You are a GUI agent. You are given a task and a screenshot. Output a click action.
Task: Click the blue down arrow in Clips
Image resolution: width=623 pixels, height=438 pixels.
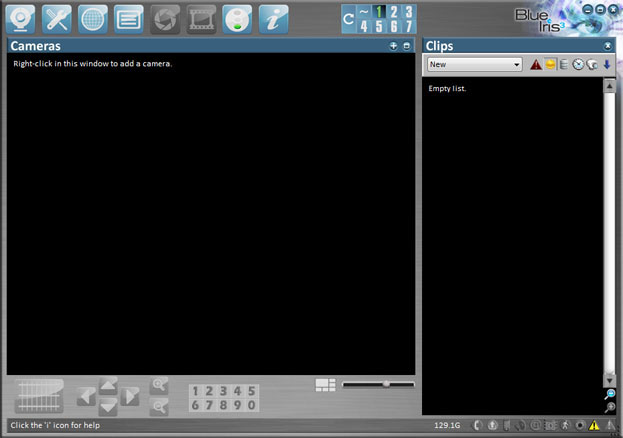pyautogui.click(x=607, y=64)
